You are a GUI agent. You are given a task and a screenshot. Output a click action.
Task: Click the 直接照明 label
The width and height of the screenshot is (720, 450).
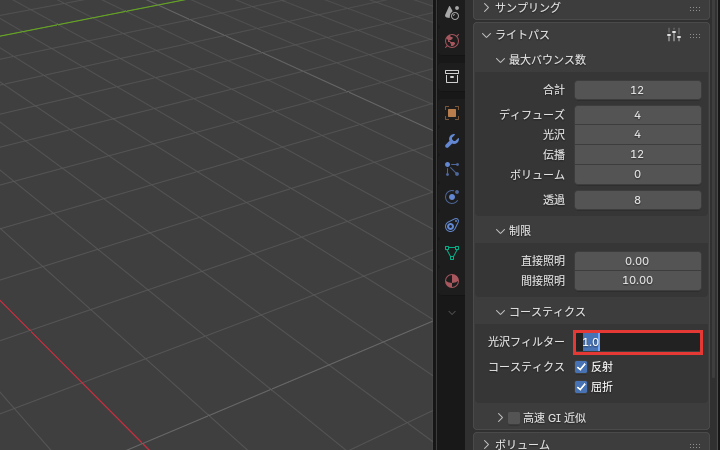click(x=543, y=261)
